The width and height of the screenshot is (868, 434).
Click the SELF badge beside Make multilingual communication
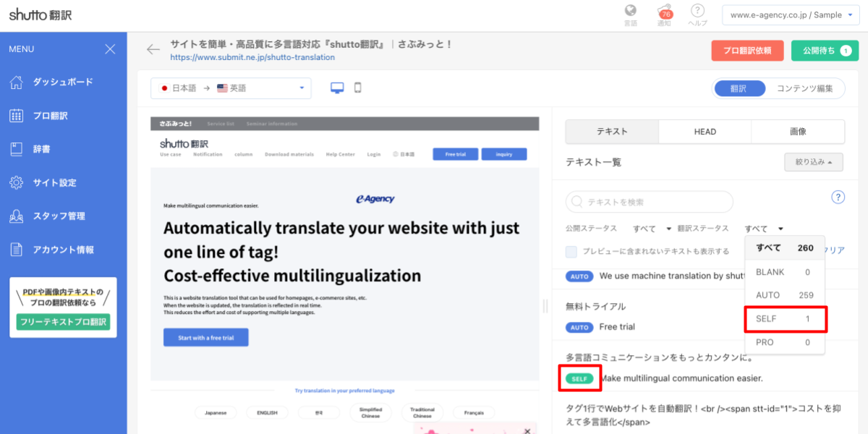pos(579,378)
